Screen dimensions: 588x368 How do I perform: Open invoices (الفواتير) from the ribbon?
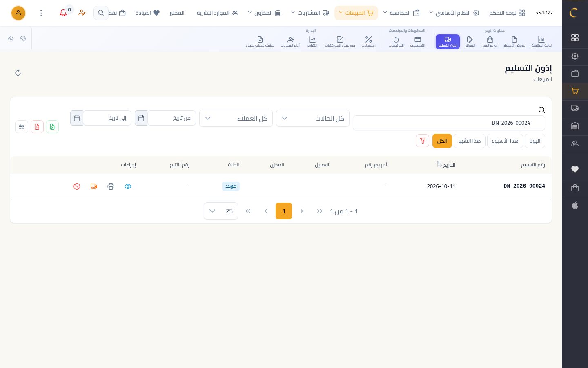point(470,41)
